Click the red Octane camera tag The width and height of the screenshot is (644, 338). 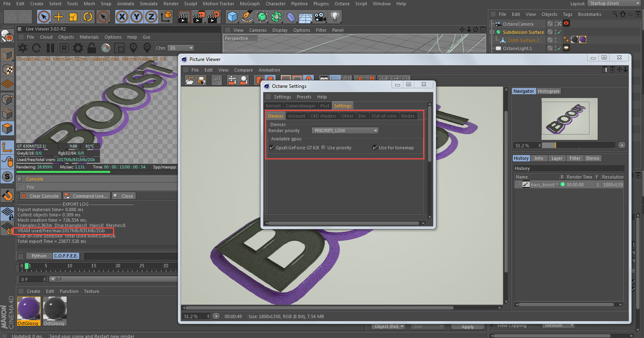click(566, 24)
